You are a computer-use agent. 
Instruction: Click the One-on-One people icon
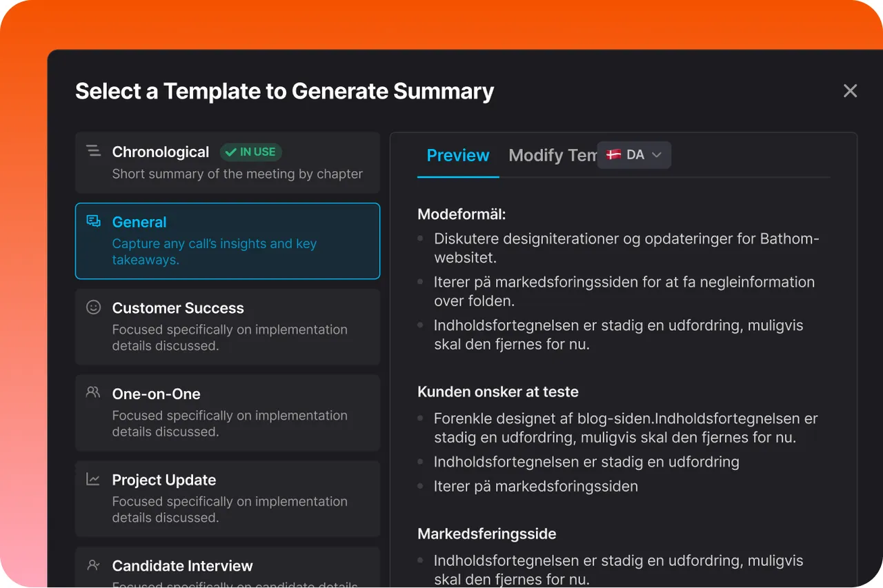tap(93, 392)
